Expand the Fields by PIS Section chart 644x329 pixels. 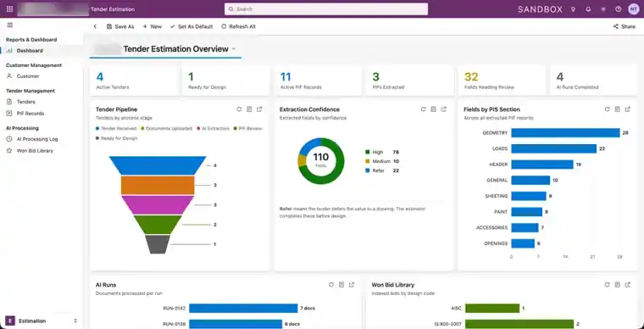coord(628,109)
